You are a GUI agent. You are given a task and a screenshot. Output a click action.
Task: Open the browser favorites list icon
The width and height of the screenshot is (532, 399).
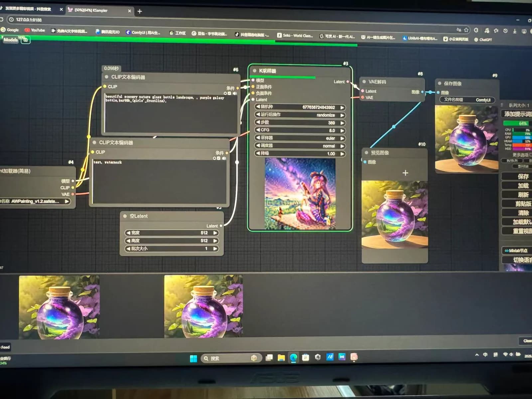coord(496,31)
